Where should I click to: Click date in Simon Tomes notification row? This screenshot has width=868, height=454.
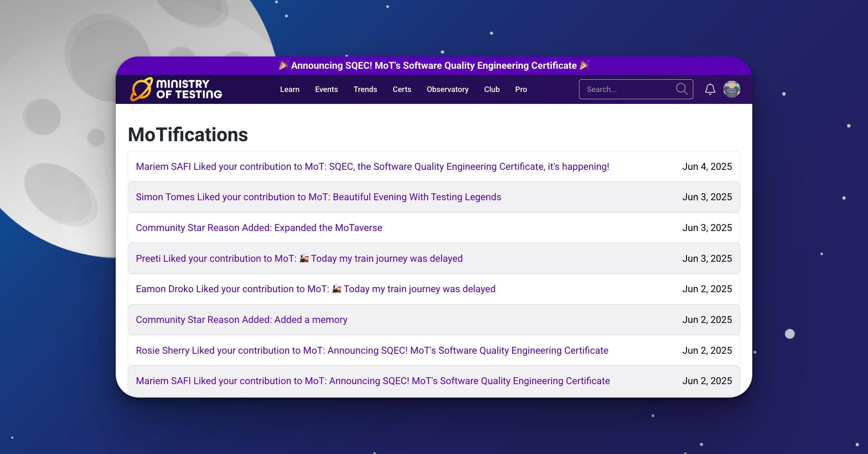[x=707, y=197]
